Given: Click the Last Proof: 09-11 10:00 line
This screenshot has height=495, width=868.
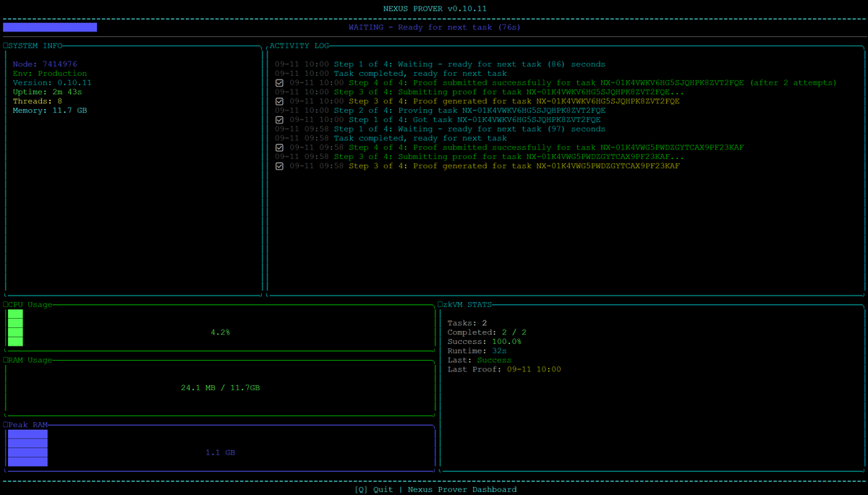Looking at the screenshot, I should tap(504, 369).
